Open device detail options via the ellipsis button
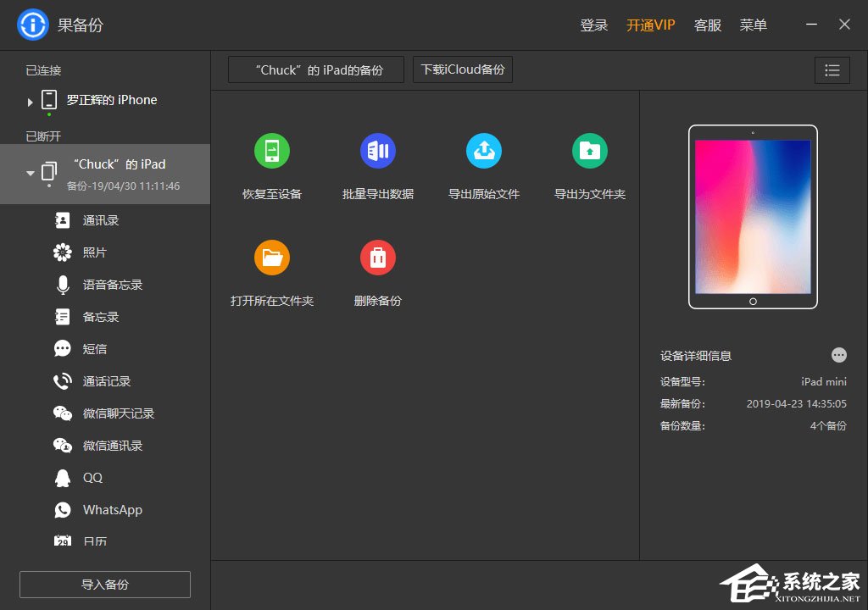Screen dimensions: 868x610 (x=838, y=355)
